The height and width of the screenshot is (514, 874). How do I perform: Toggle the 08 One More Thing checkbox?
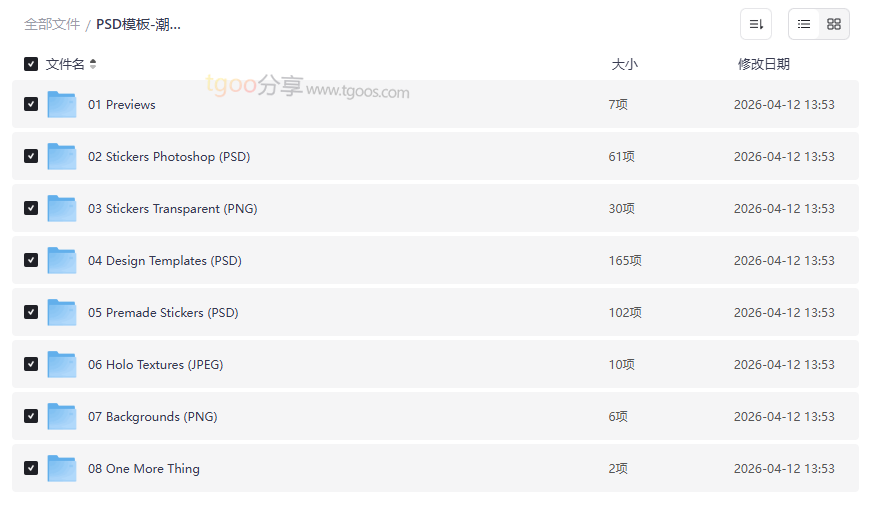(x=31, y=468)
